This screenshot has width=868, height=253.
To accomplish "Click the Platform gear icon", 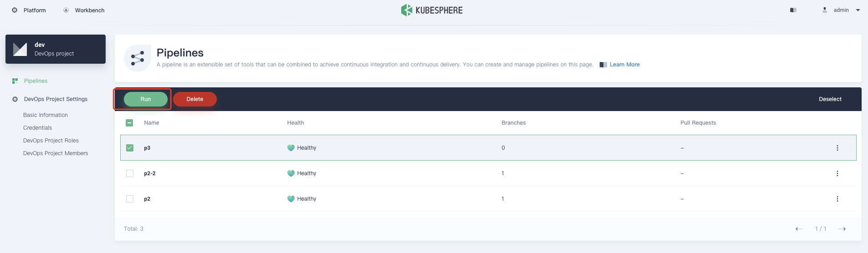I will pyautogui.click(x=15, y=10).
